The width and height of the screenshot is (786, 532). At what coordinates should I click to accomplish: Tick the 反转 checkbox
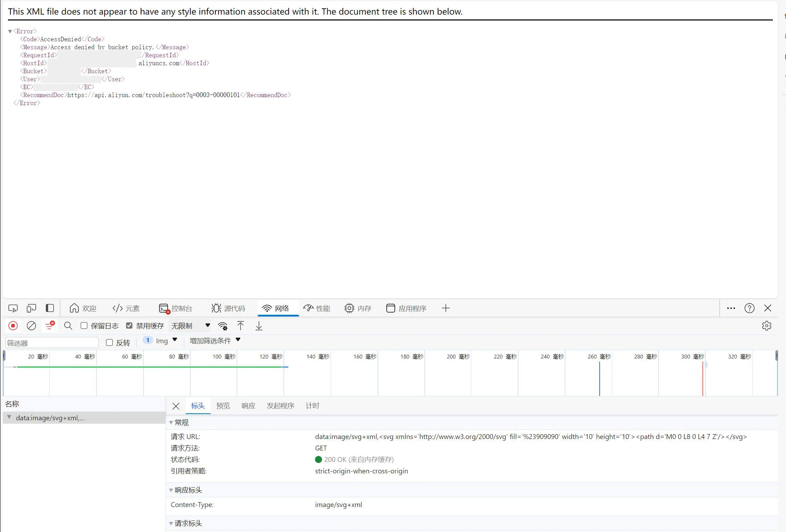[x=109, y=343]
